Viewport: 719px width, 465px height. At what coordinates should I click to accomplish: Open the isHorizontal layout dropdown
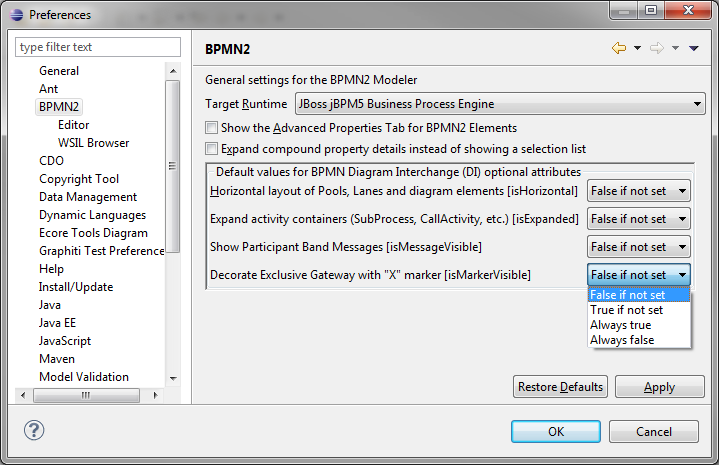(639, 191)
